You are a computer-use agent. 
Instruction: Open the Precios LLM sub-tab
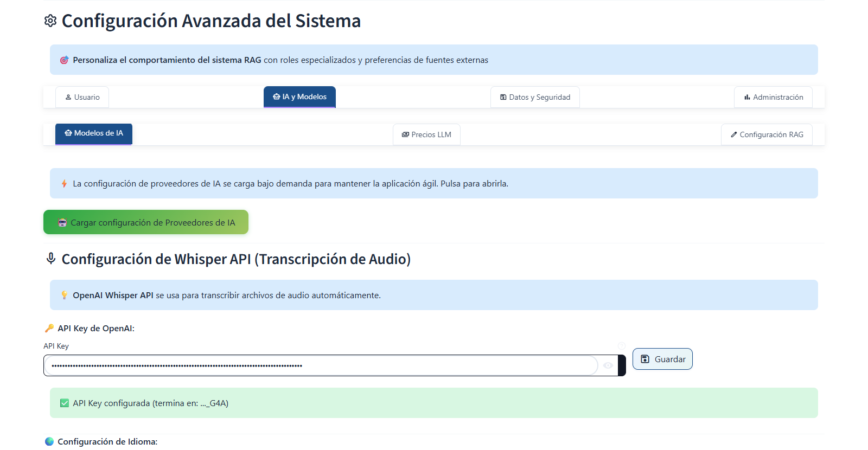[x=426, y=134]
